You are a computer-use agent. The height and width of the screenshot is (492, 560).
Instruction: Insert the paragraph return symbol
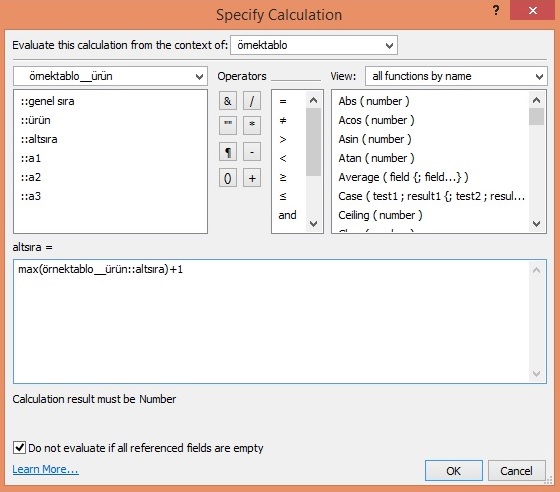(228, 152)
